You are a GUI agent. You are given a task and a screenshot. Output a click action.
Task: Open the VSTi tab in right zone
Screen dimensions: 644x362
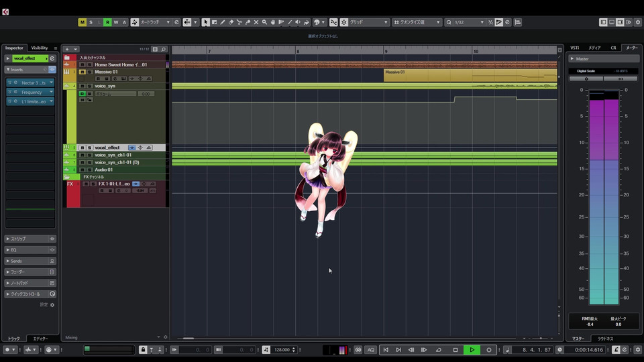[575, 48]
